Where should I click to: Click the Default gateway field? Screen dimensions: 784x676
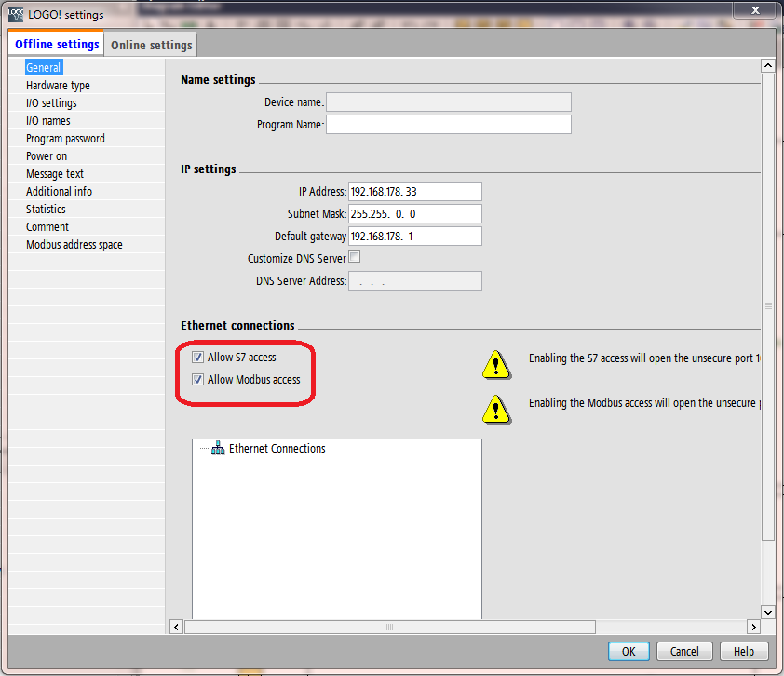pyautogui.click(x=415, y=236)
